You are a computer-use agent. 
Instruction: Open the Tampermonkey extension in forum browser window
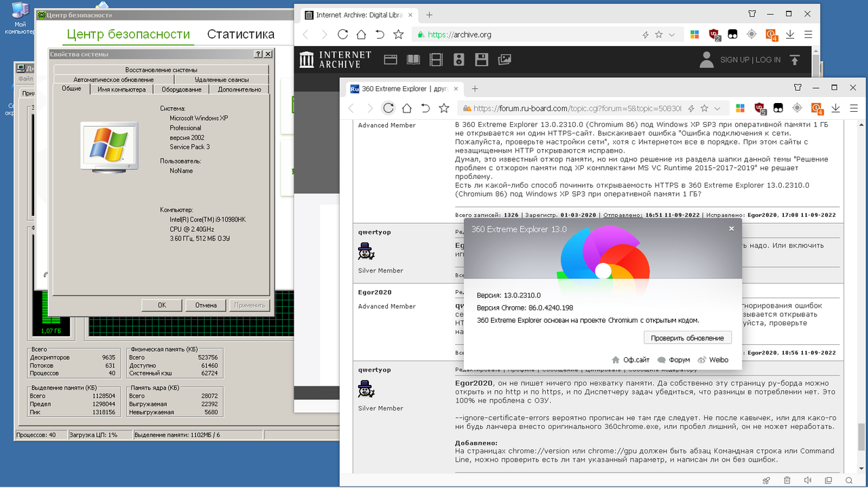[x=778, y=108]
